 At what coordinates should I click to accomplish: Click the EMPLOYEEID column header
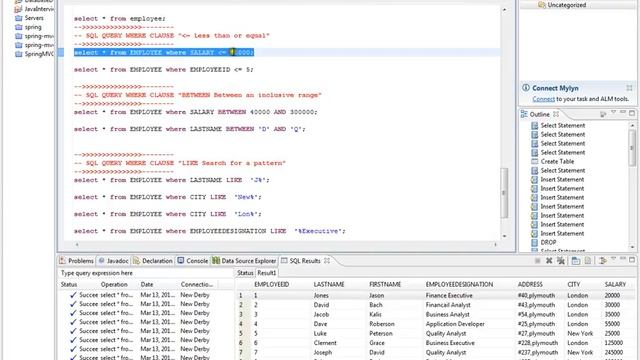point(271,284)
